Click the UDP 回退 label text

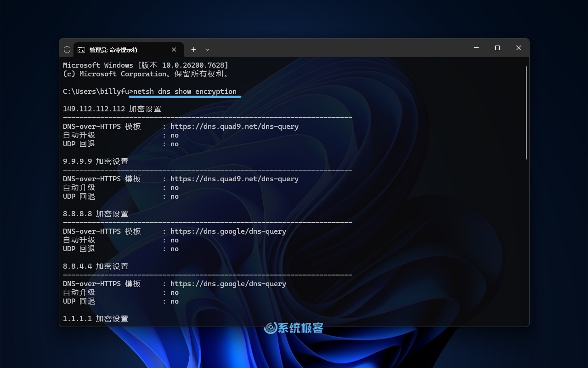(79, 144)
